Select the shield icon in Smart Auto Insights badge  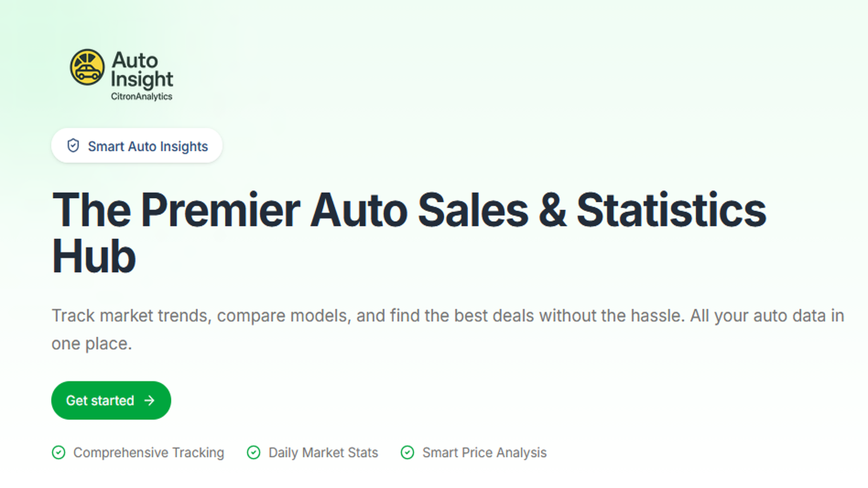pyautogui.click(x=73, y=145)
